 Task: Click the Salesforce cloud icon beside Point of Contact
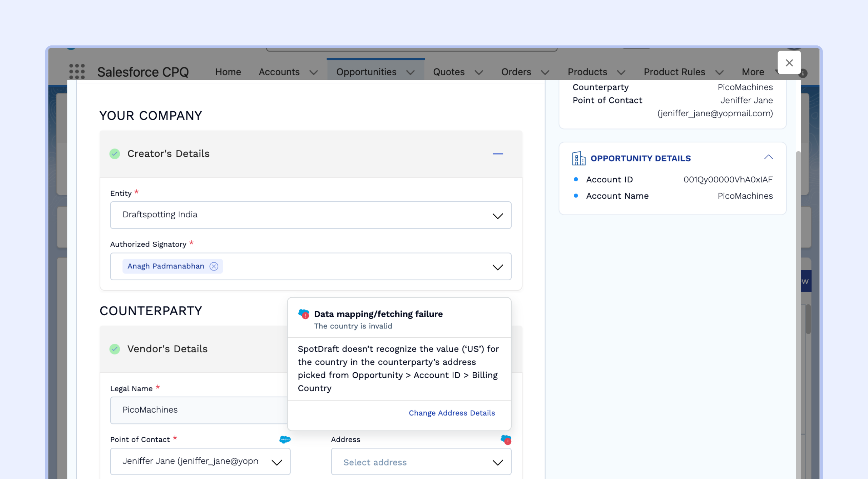point(285,439)
